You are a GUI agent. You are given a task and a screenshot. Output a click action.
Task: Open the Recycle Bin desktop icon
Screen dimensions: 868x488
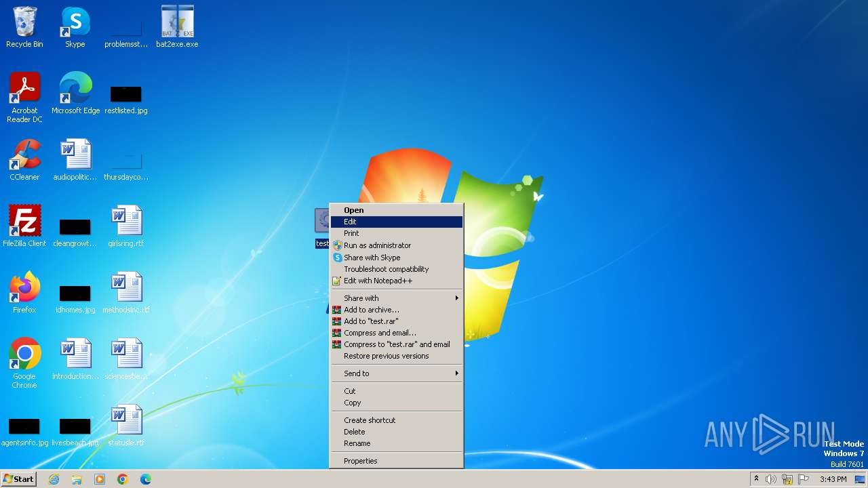coord(24,27)
